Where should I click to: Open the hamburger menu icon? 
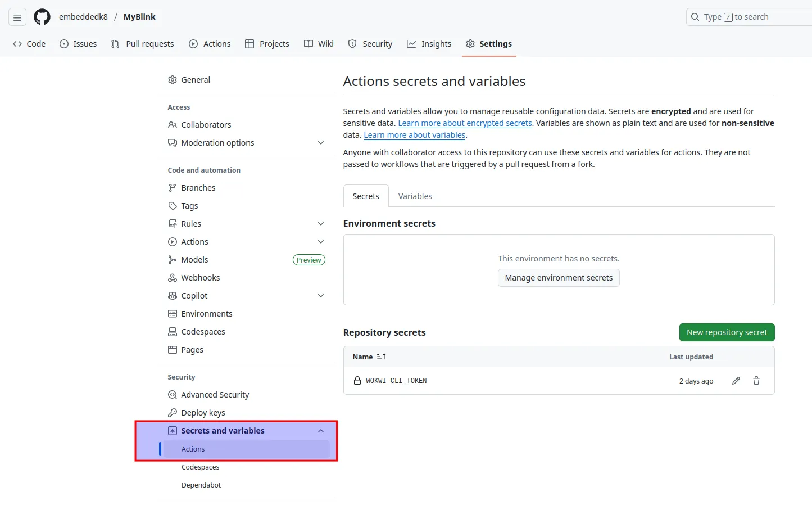17,17
